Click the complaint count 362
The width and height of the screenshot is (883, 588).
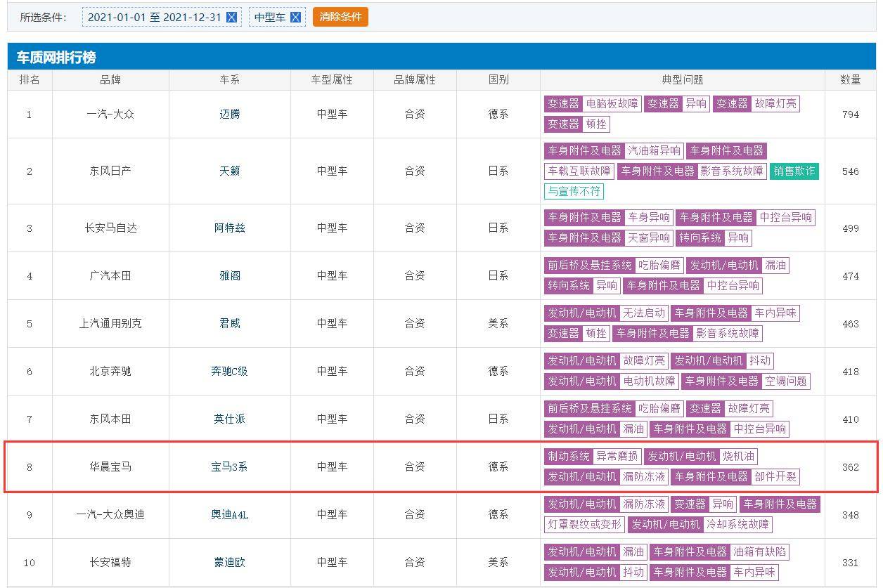click(x=851, y=467)
